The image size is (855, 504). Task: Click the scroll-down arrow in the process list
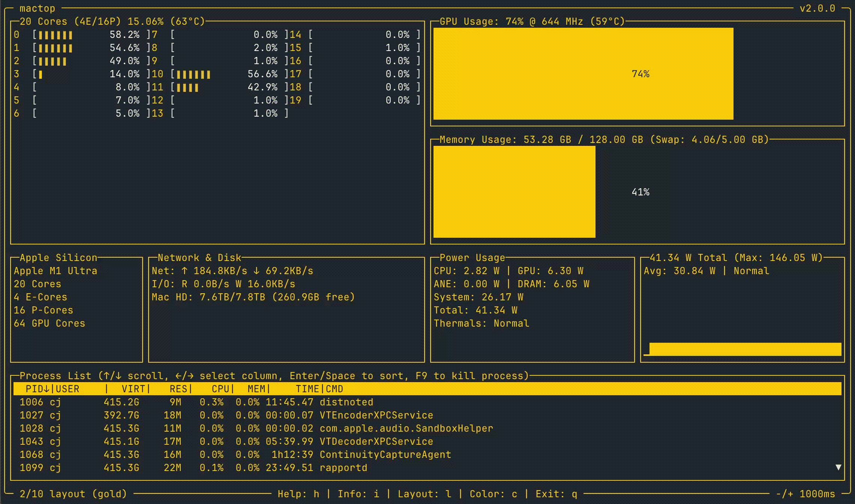click(838, 467)
